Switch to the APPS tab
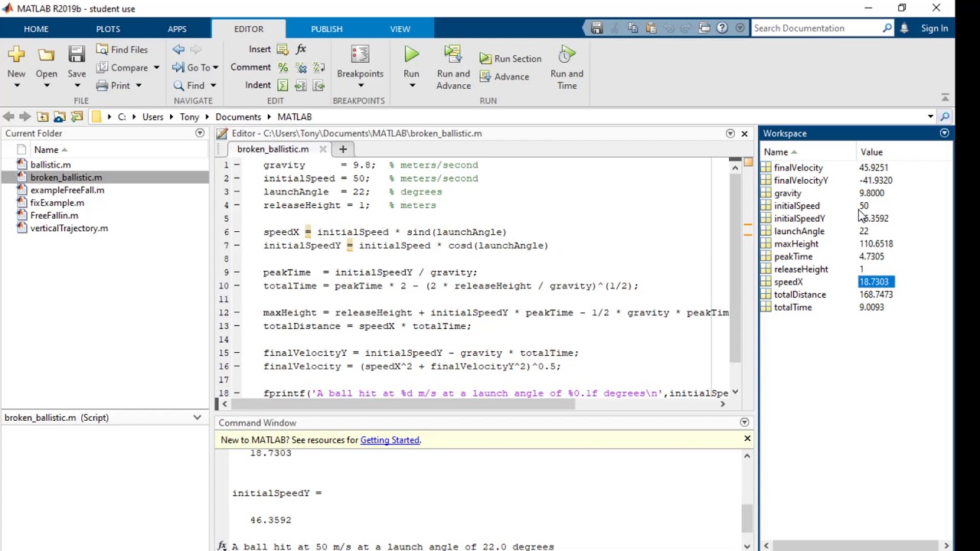980x551 pixels. [177, 29]
